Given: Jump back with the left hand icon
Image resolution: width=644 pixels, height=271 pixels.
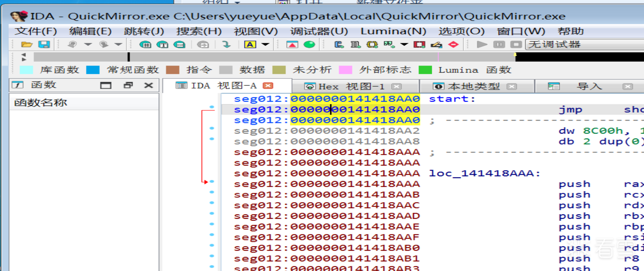Looking at the screenshot, I should click(72, 45).
